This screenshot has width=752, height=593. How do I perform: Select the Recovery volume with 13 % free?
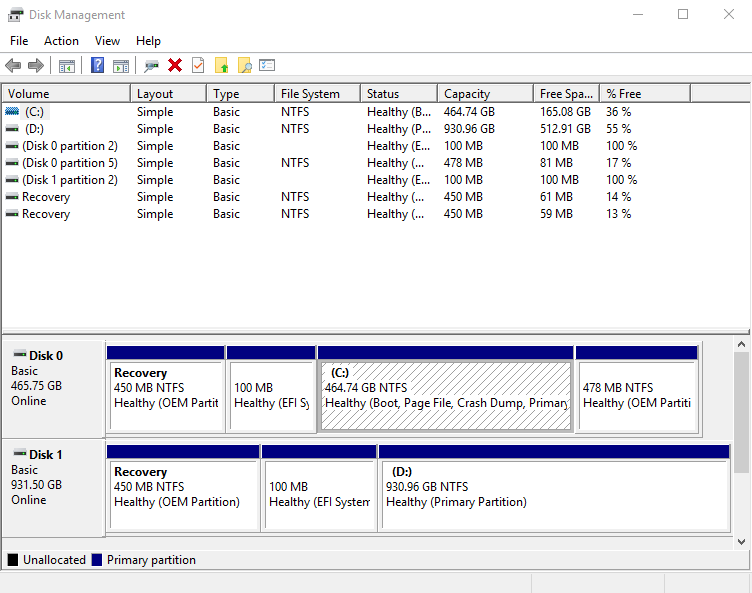click(46, 213)
